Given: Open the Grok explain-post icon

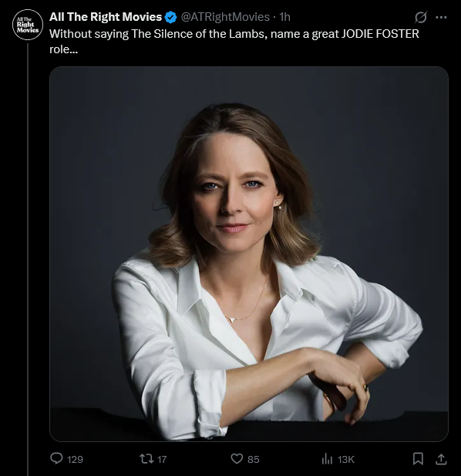Looking at the screenshot, I should (x=421, y=17).
